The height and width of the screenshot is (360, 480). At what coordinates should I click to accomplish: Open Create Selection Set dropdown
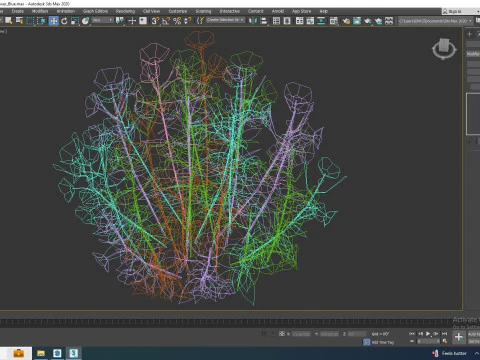pyautogui.click(x=225, y=20)
